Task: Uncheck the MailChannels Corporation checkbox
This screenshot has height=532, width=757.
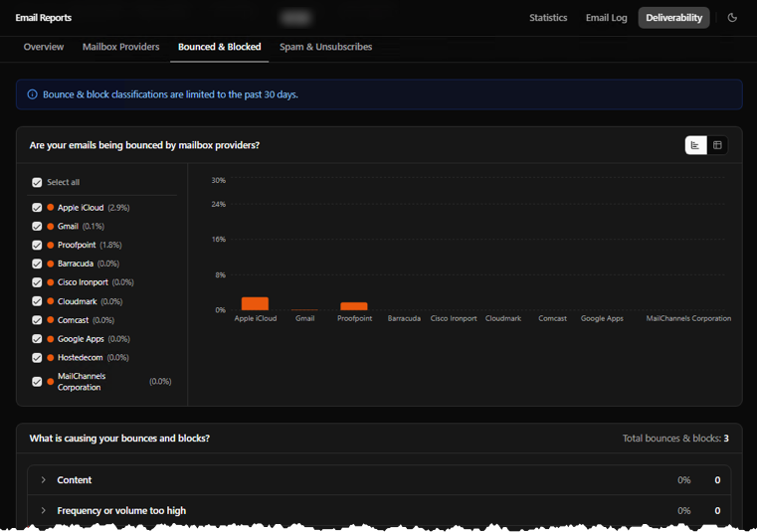Action: click(37, 382)
